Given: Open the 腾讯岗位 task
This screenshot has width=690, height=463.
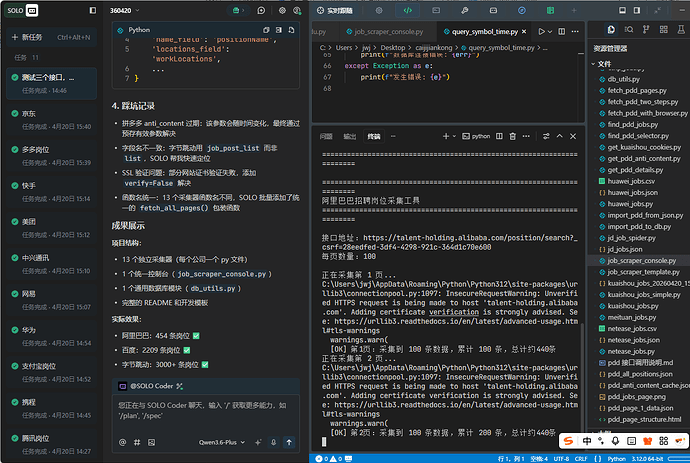Looking at the screenshot, I should [51, 445].
